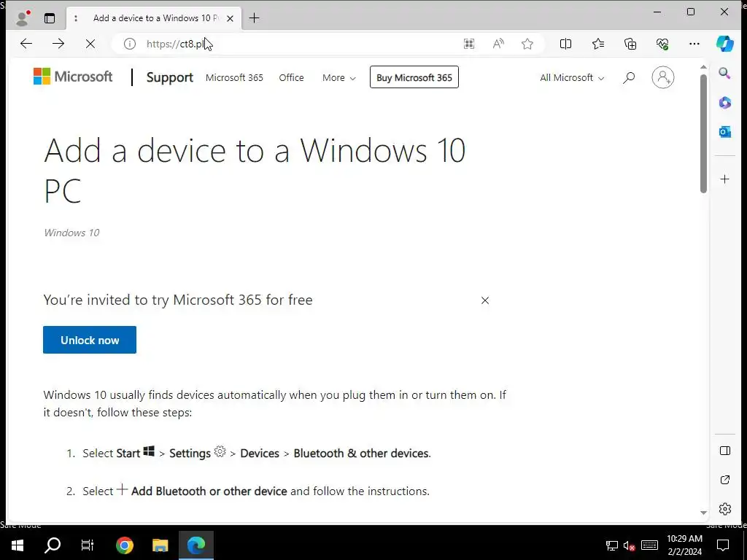Open split screen view
The height and width of the screenshot is (560, 747).
click(565, 44)
